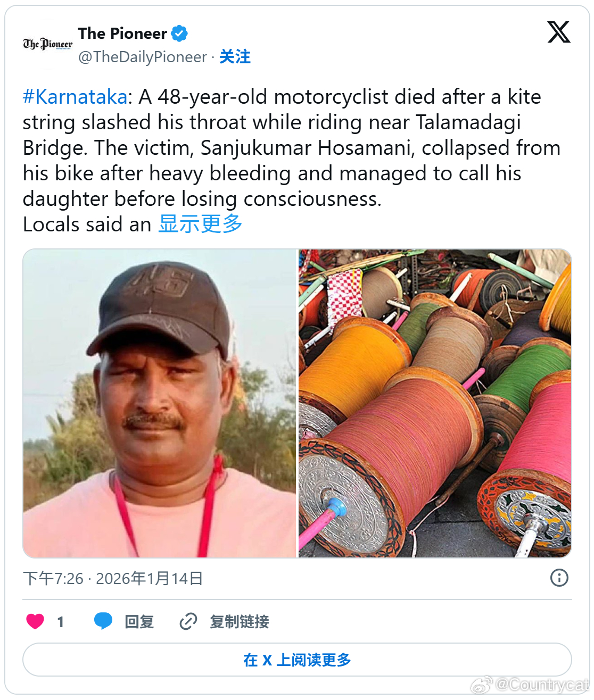This screenshot has width=594, height=700.
Task: Click 在 X 上阅读更多 button
Action: [x=297, y=660]
